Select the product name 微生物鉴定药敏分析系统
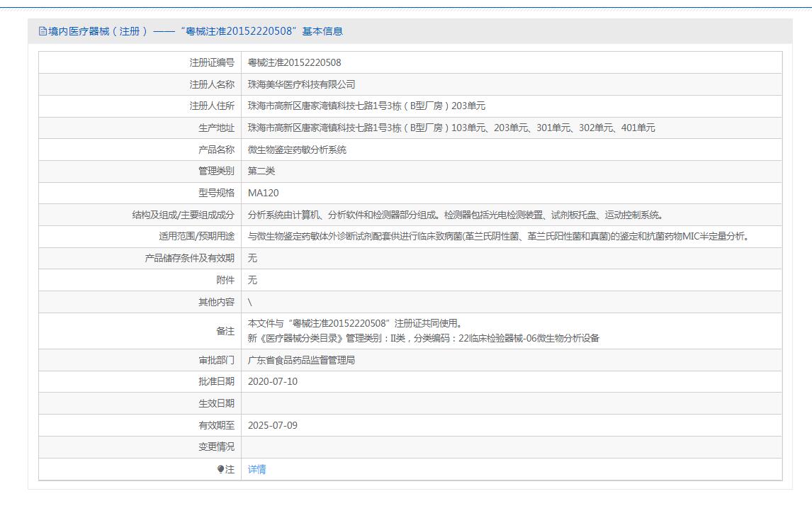812x506 pixels. [297, 150]
